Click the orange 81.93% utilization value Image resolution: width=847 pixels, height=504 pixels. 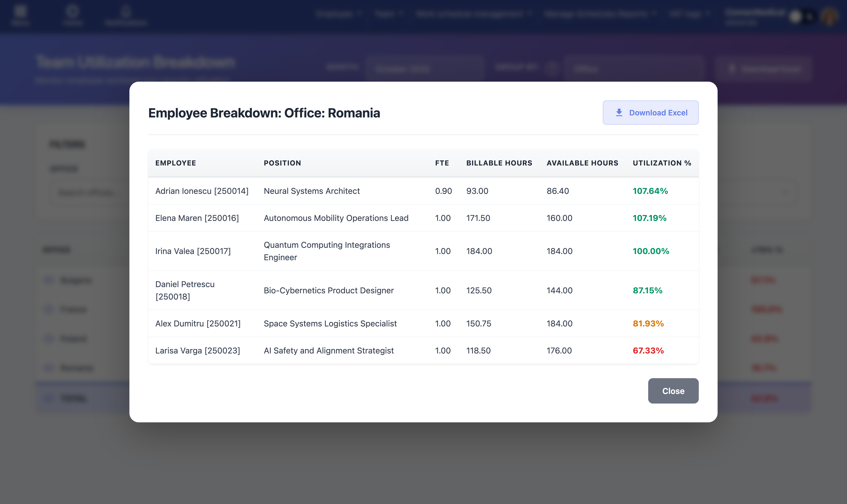(x=648, y=324)
